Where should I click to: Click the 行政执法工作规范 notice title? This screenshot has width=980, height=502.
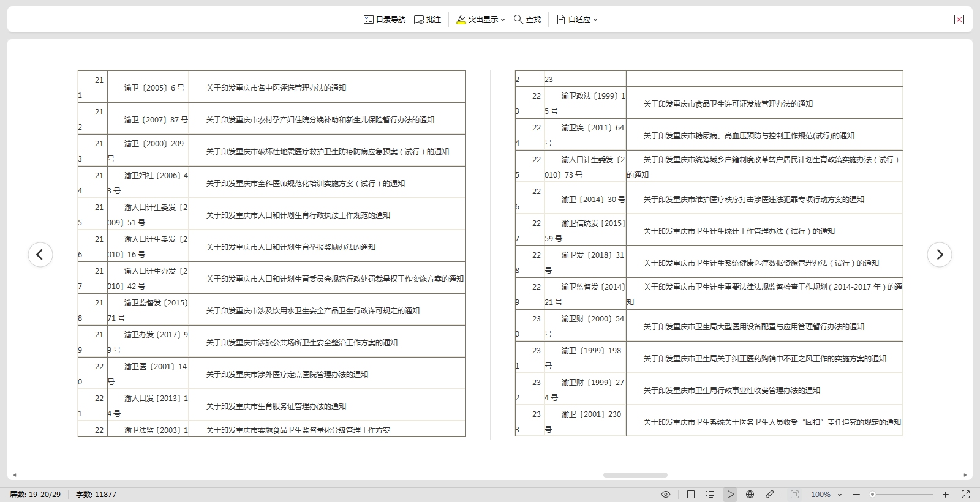pyautogui.click(x=298, y=215)
